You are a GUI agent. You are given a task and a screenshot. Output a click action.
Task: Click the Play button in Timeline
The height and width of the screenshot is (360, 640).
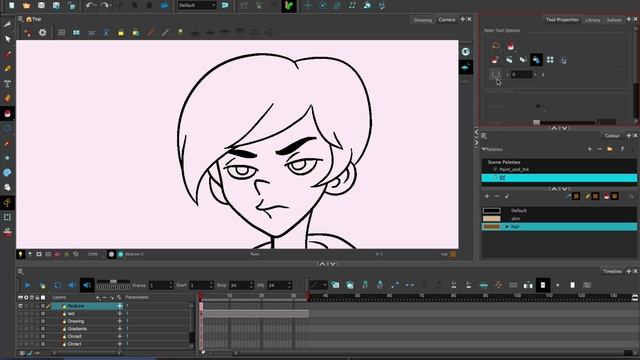click(27, 285)
